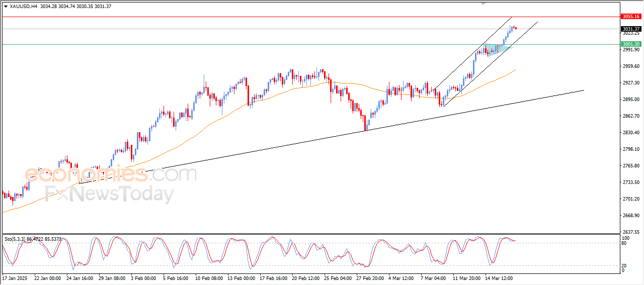
Task: Click the XAUUSD,H4 chart title text
Action: pos(23,6)
